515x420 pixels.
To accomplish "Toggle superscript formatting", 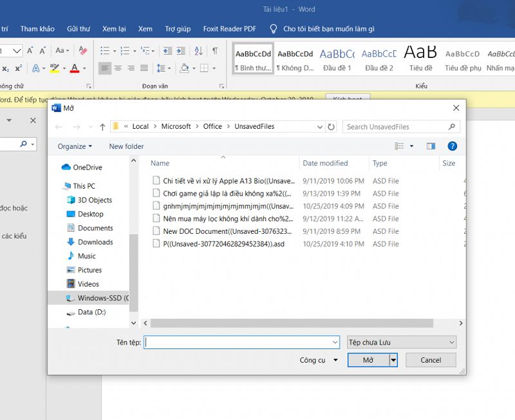I will [19, 68].
